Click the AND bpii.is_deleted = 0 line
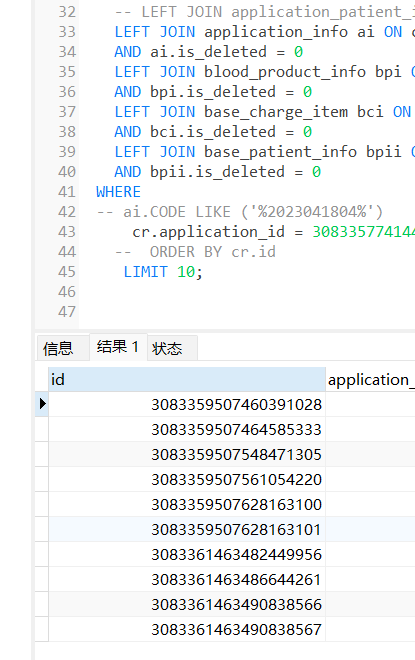Screen dimensions: 415x660 point(218,172)
